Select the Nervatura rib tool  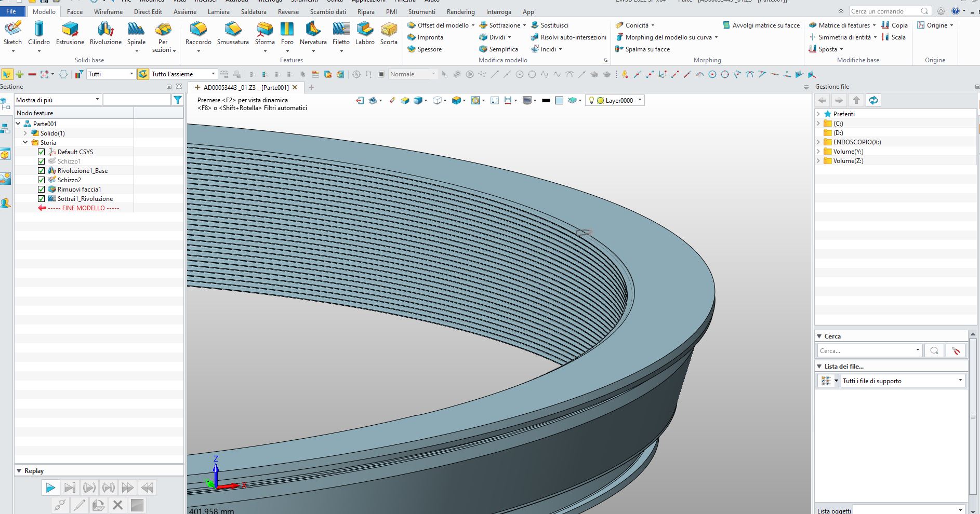313,34
